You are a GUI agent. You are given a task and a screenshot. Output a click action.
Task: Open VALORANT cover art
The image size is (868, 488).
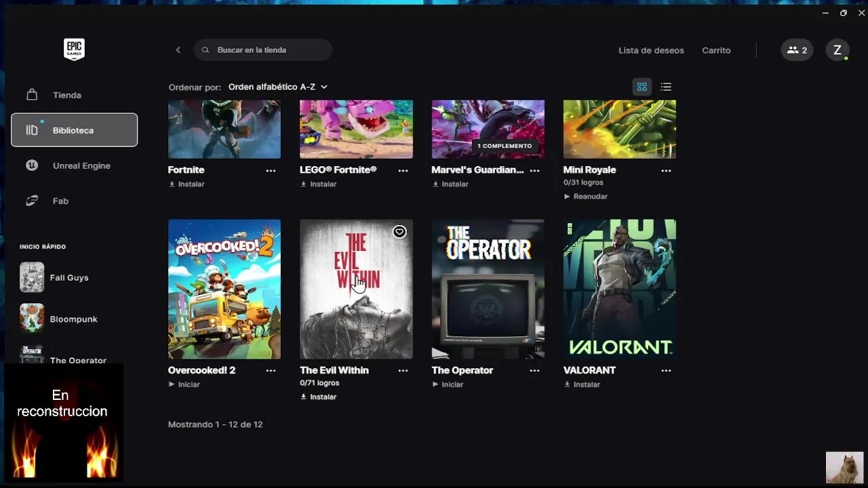pos(620,289)
